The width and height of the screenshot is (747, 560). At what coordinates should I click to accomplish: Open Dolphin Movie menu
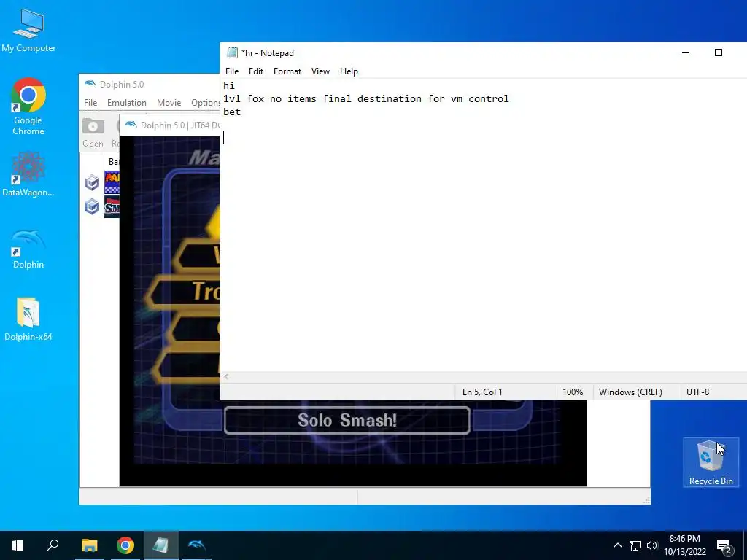tap(169, 102)
